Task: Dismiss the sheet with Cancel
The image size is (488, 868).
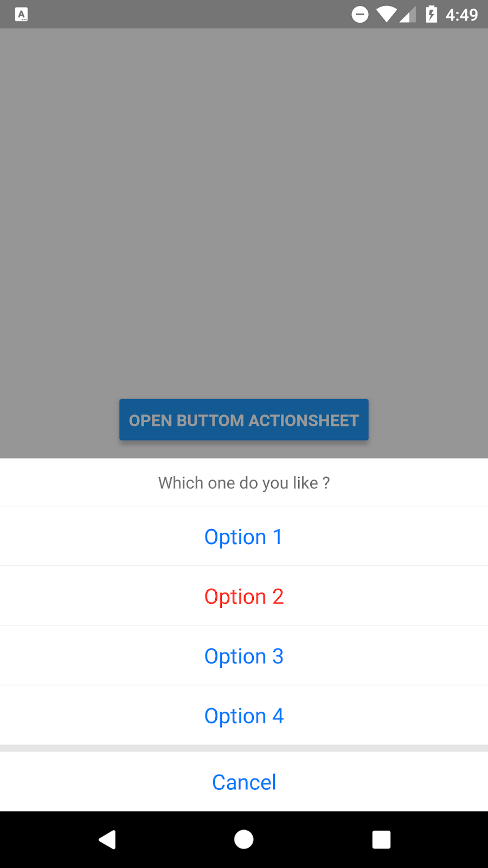Action: pyautogui.click(x=244, y=781)
